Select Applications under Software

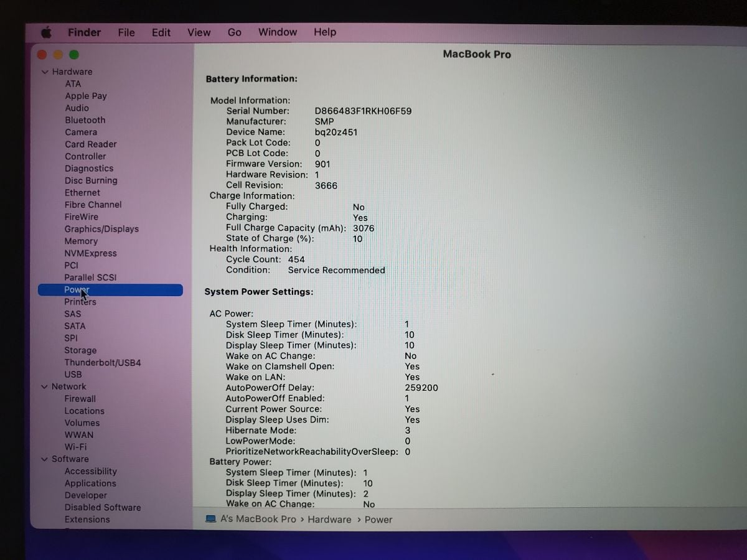point(90,483)
